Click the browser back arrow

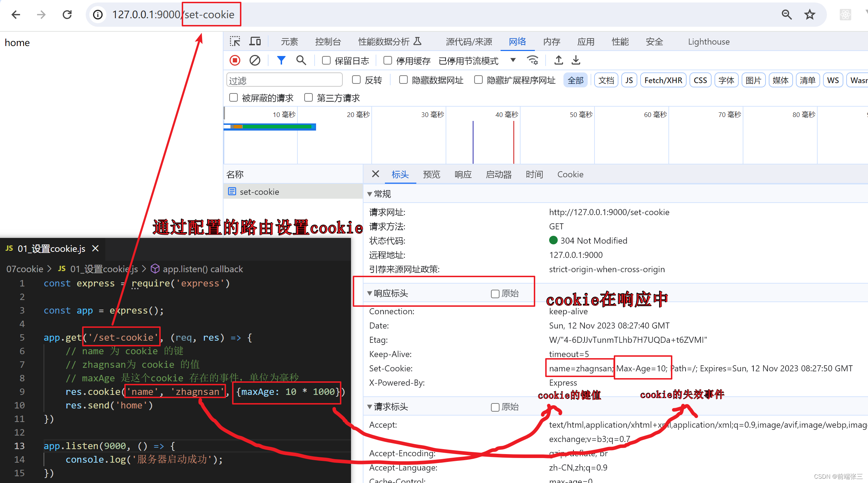click(16, 15)
